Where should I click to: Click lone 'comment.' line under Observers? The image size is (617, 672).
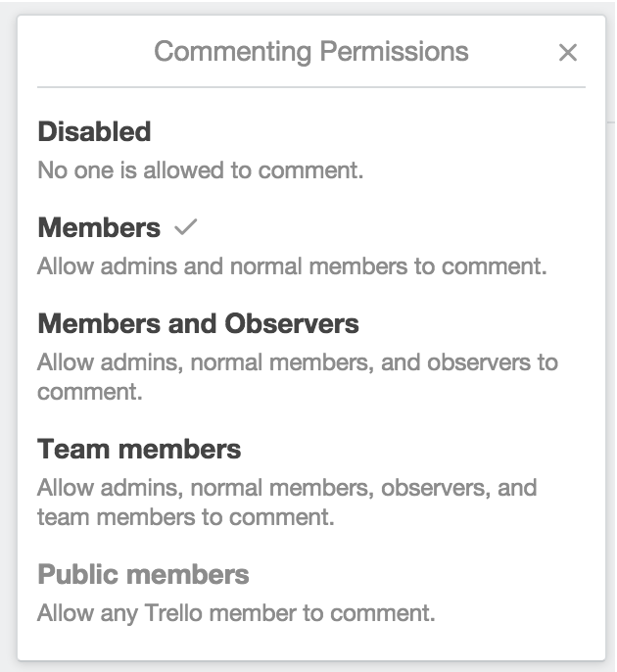click(x=90, y=392)
